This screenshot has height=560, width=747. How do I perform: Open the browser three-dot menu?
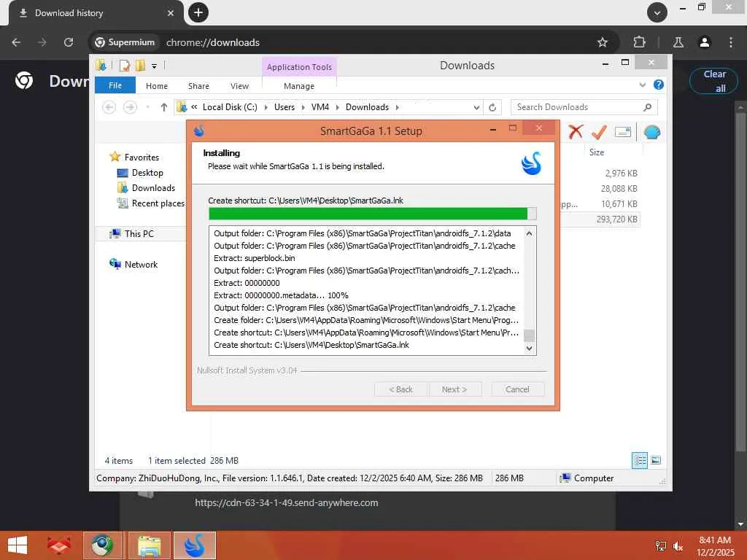[731, 42]
